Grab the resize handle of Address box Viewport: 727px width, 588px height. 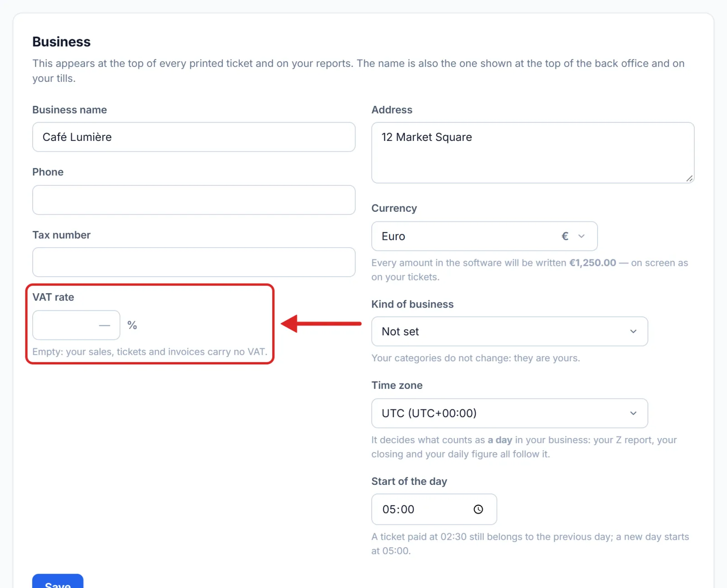689,179
